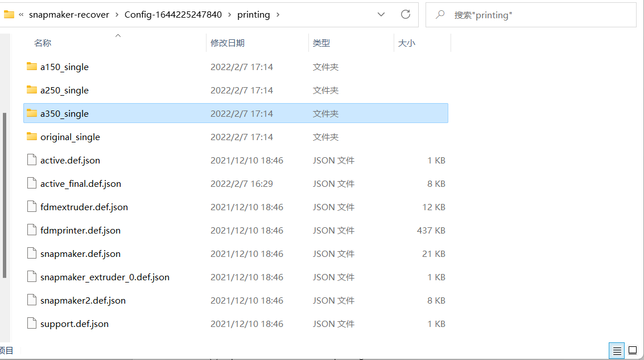Click the support.def.json file icon
Screen dimensions: 644x360
click(32, 324)
